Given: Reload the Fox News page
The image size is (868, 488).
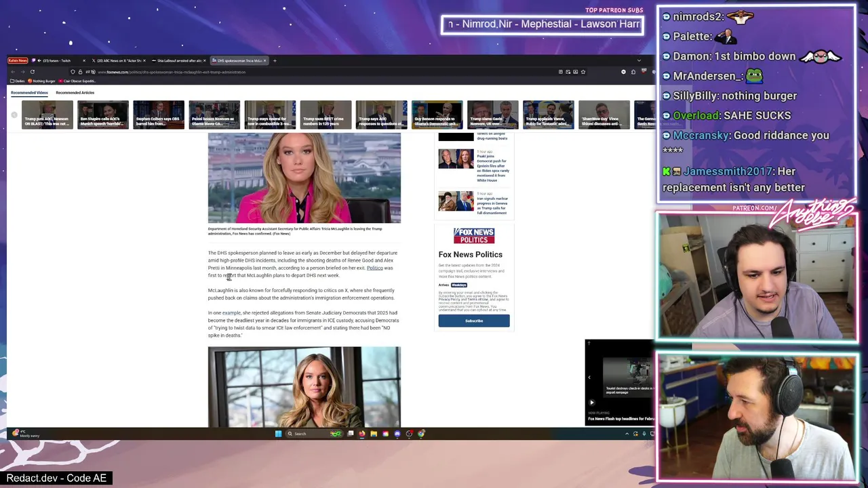Looking at the screenshot, I should click(32, 72).
